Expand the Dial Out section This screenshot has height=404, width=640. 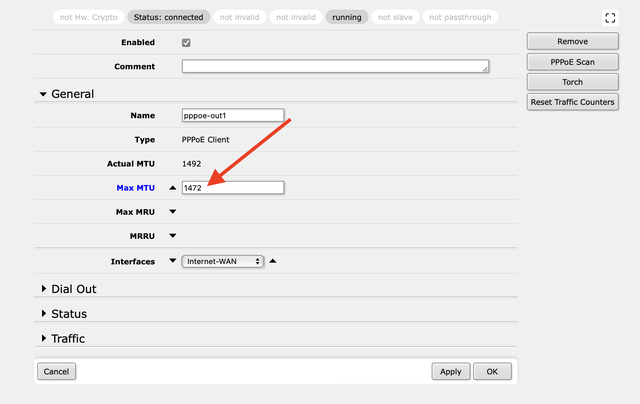44,289
